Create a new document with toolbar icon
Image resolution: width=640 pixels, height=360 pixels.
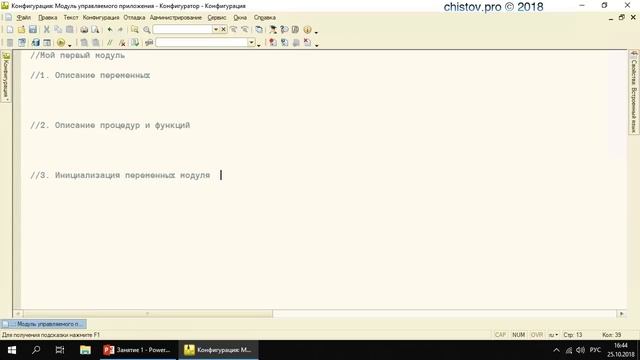10,29
